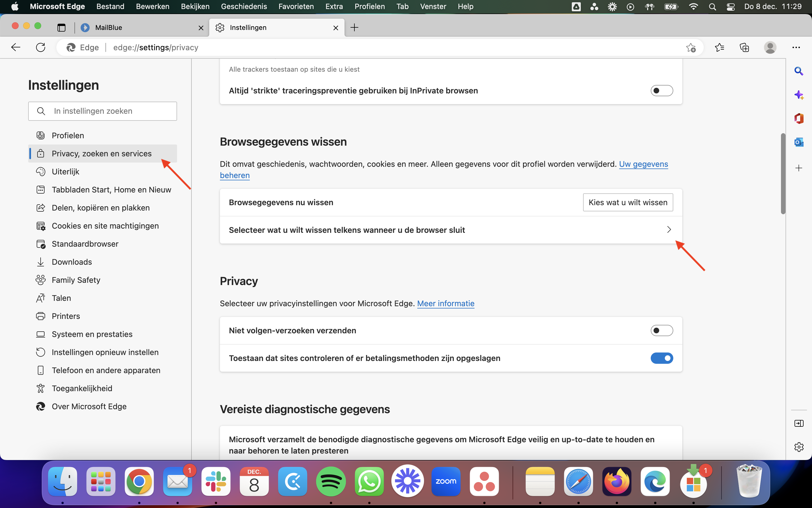
Task: Click the browser back arrow
Action: coord(16,47)
